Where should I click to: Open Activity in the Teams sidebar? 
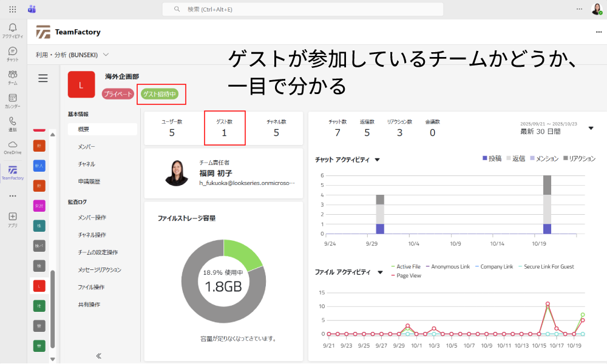[x=13, y=30]
